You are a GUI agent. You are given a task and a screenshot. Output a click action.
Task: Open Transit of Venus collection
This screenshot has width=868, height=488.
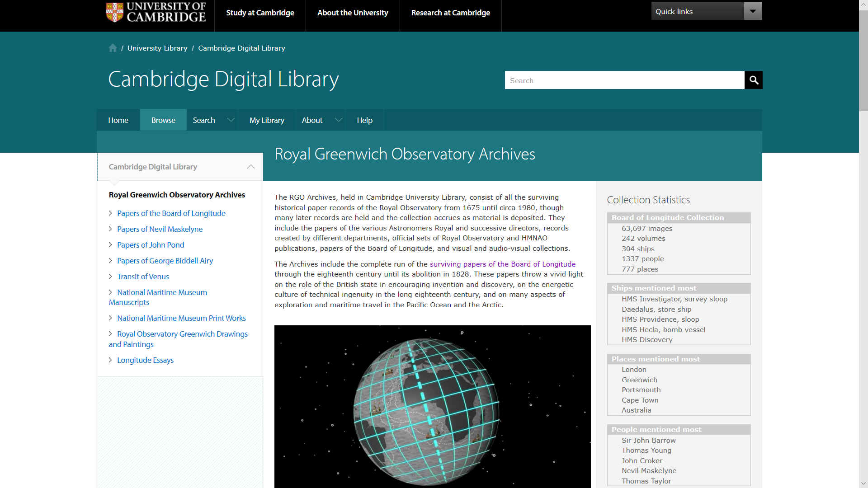[143, 277]
